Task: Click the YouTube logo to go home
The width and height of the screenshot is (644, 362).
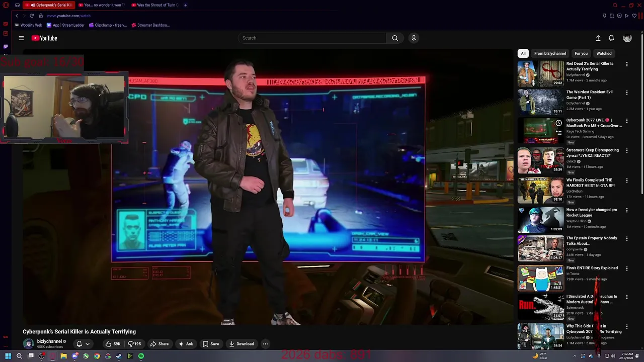Action: pyautogui.click(x=44, y=38)
